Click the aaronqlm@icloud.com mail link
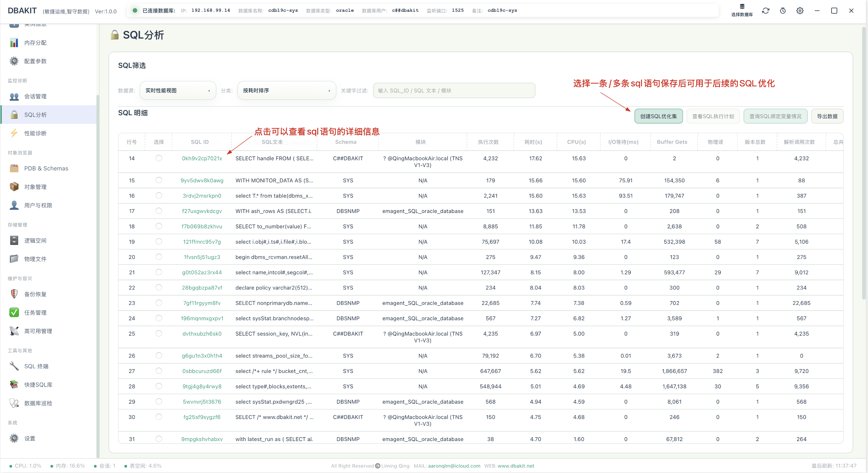The image size is (868, 473). click(454, 465)
